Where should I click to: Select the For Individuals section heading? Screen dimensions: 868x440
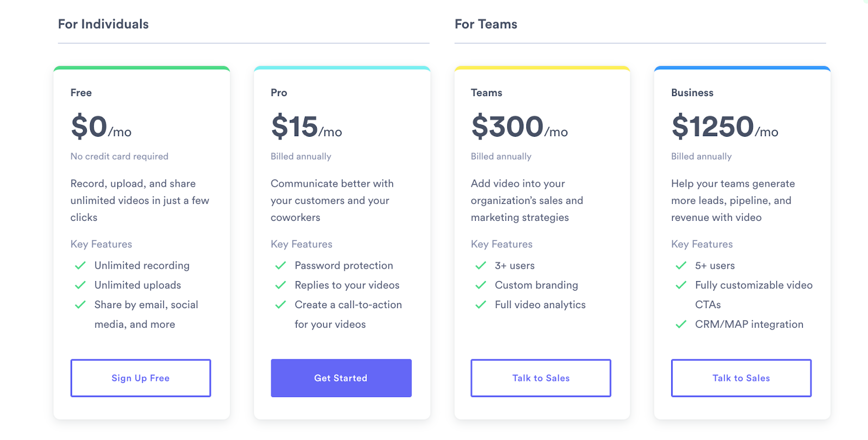[x=103, y=24]
